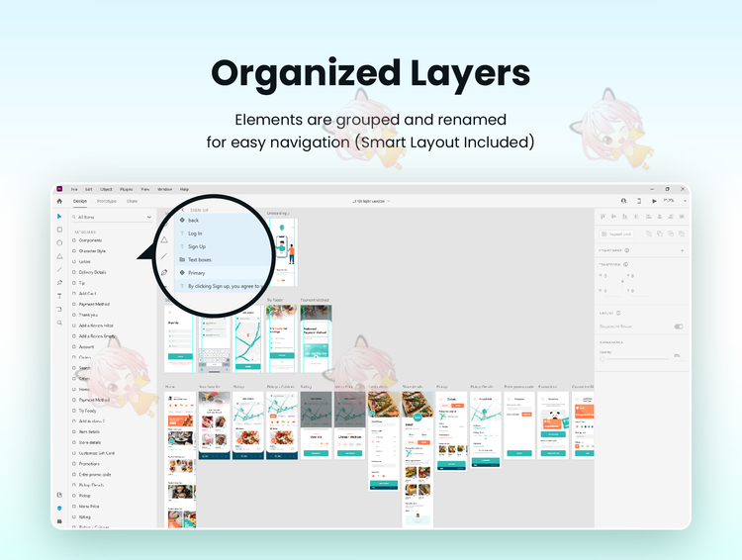
Task: Toggle the Responsive Resize switch
Action: 679,326
